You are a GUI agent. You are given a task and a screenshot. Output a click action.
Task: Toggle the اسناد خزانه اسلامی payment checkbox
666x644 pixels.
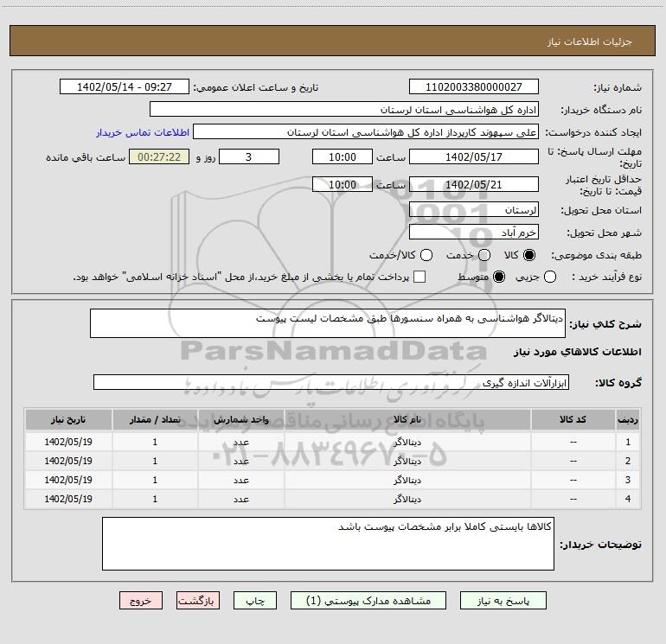(419, 277)
